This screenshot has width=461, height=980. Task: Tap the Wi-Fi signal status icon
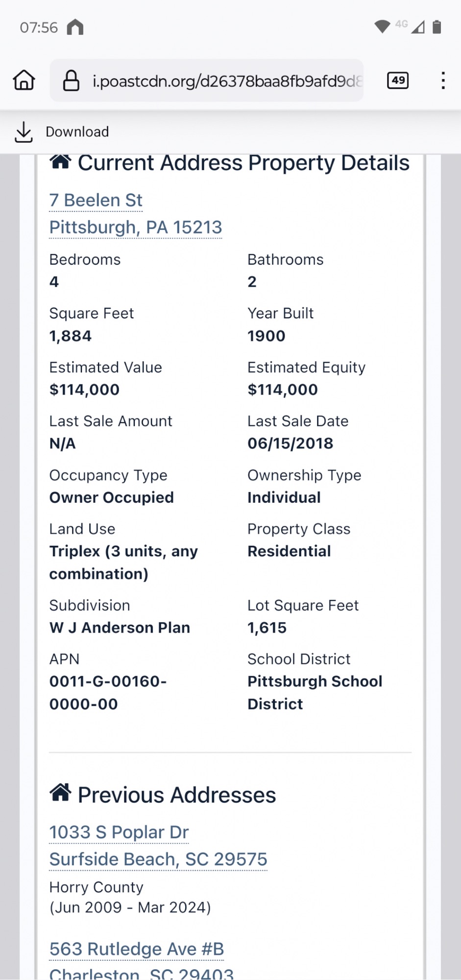[382, 26]
